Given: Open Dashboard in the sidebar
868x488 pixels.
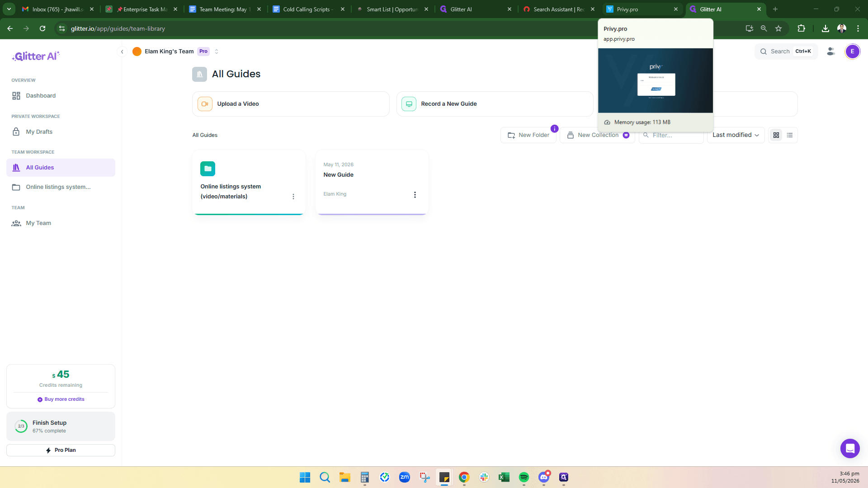Looking at the screenshot, I should click(61, 96).
